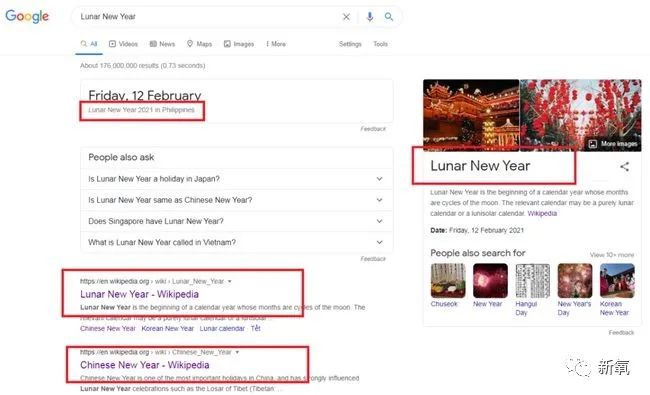Image resolution: width=650 pixels, height=395 pixels.
Task: Open the Videos search tab
Action: 123,44
